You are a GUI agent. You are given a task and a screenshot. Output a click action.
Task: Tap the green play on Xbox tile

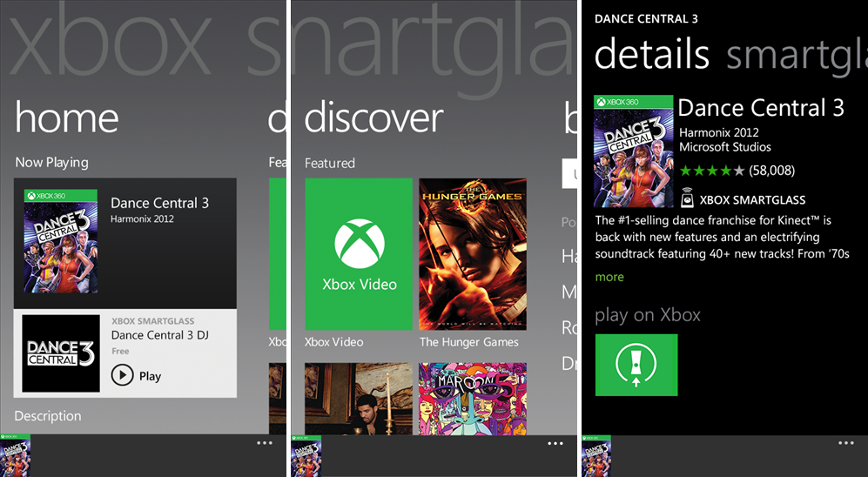pyautogui.click(x=636, y=365)
